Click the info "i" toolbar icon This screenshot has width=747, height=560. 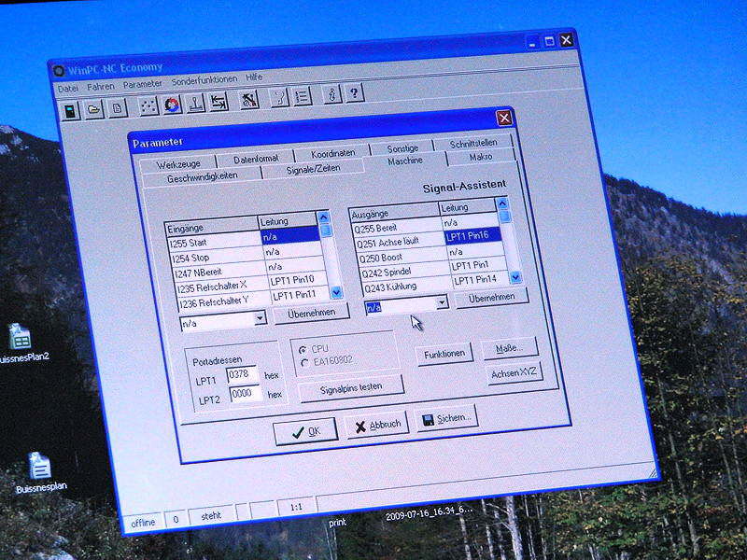click(x=332, y=94)
